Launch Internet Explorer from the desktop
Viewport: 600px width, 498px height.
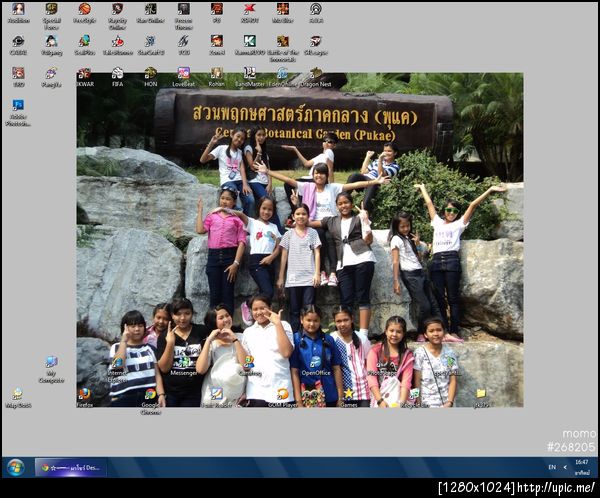117,369
